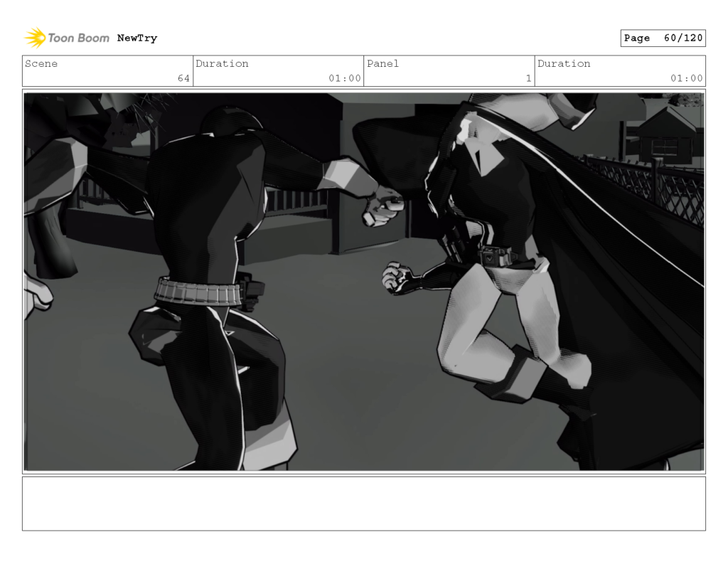Click the panel duration value 01:00
The width and height of the screenshot is (728, 564).
(x=688, y=78)
